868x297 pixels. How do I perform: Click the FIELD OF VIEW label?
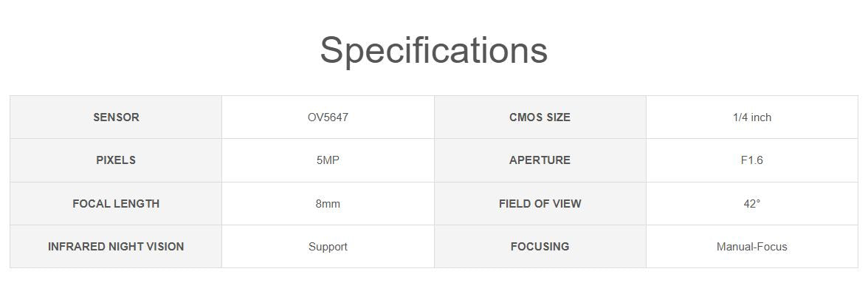pyautogui.click(x=540, y=204)
